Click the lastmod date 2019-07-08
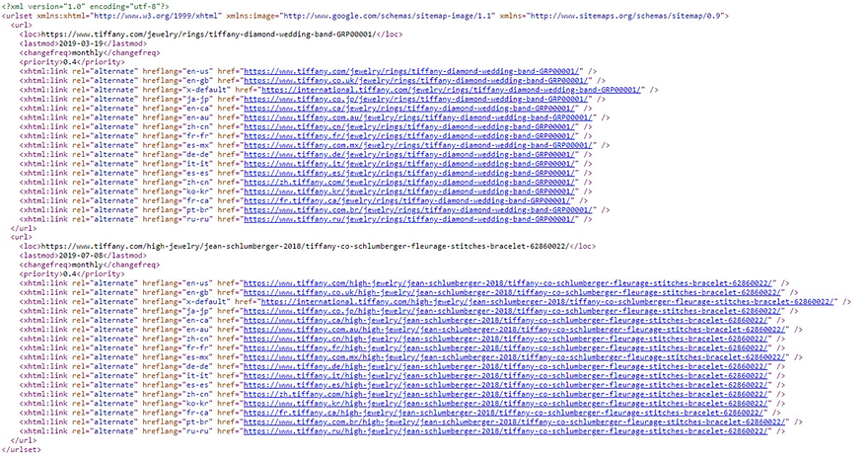Image resolution: width=868 pixels, height=458 pixels. pos(81,256)
